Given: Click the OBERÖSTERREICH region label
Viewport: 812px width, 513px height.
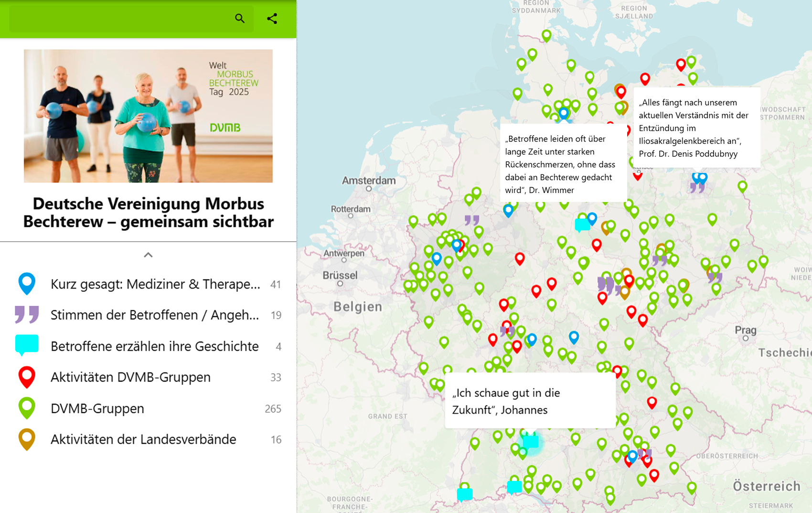Looking at the screenshot, I should pyautogui.click(x=727, y=456).
